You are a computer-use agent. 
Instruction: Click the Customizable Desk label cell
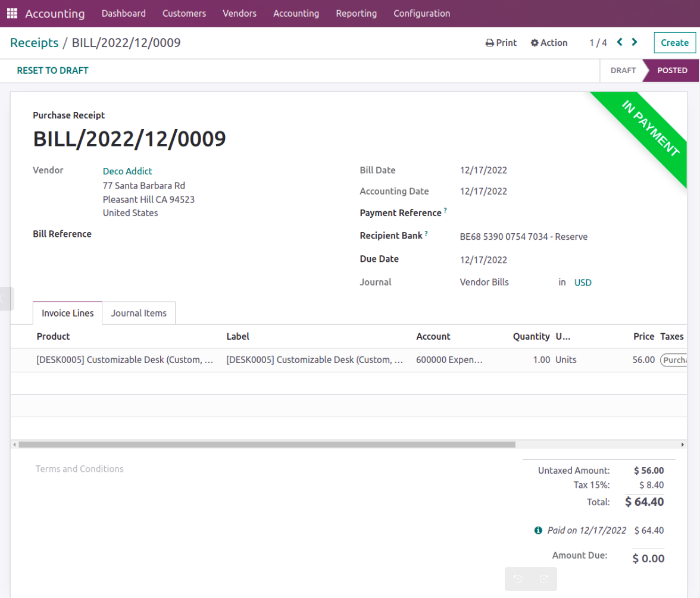pyautogui.click(x=315, y=359)
